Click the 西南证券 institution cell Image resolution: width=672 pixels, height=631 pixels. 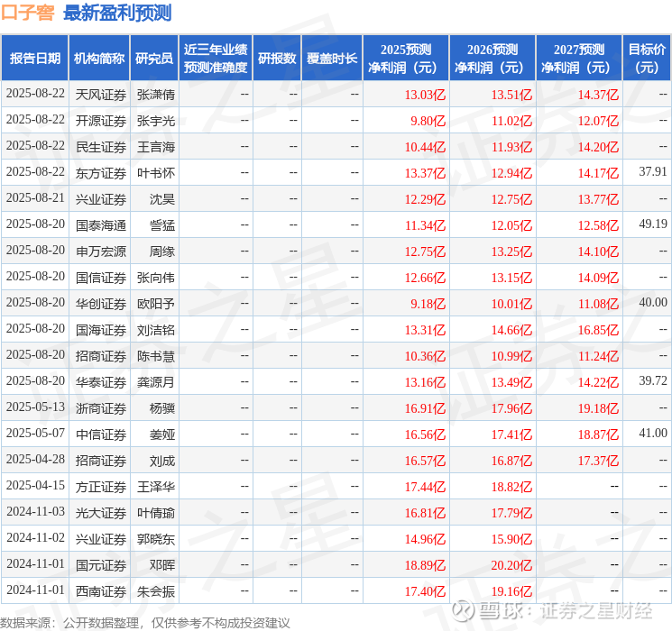point(101,591)
